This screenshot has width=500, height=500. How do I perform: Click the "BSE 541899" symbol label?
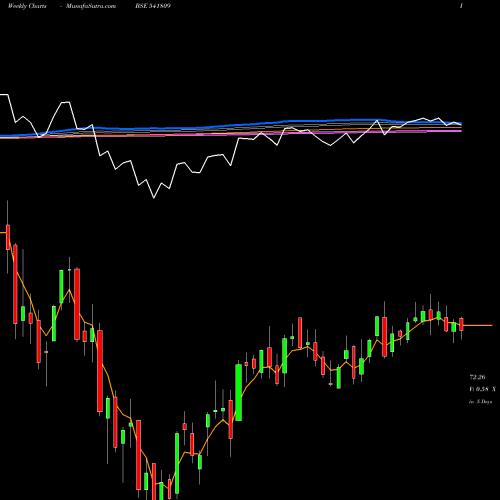[153, 6]
